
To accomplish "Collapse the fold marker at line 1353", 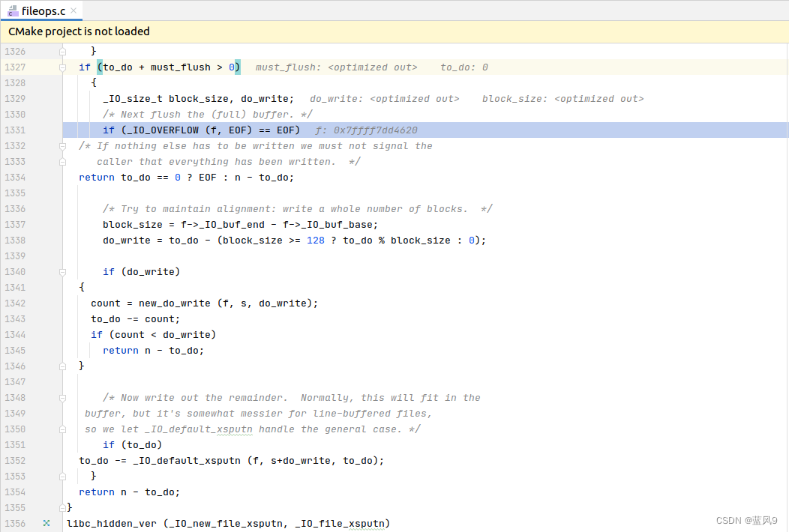I will pyautogui.click(x=62, y=476).
